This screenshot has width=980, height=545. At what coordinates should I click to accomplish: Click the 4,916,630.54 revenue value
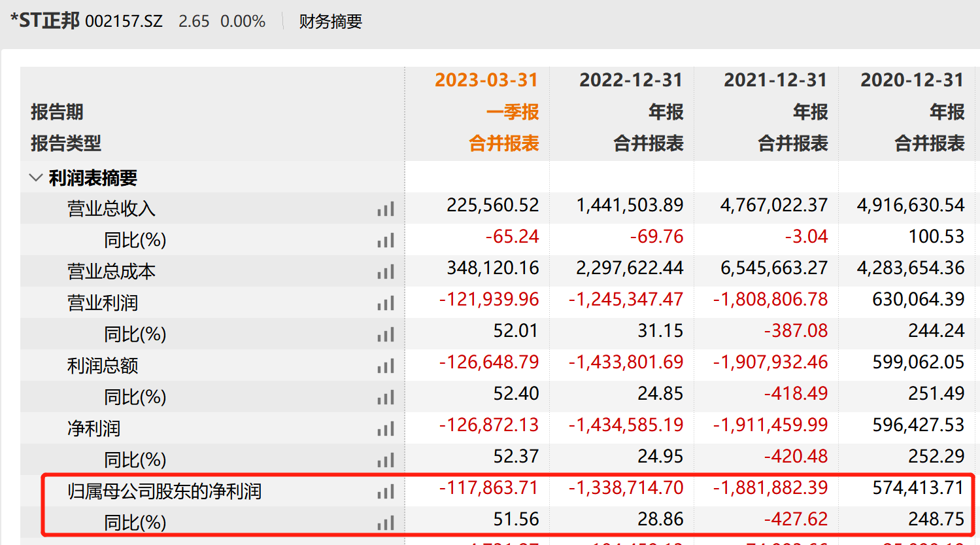pos(911,205)
